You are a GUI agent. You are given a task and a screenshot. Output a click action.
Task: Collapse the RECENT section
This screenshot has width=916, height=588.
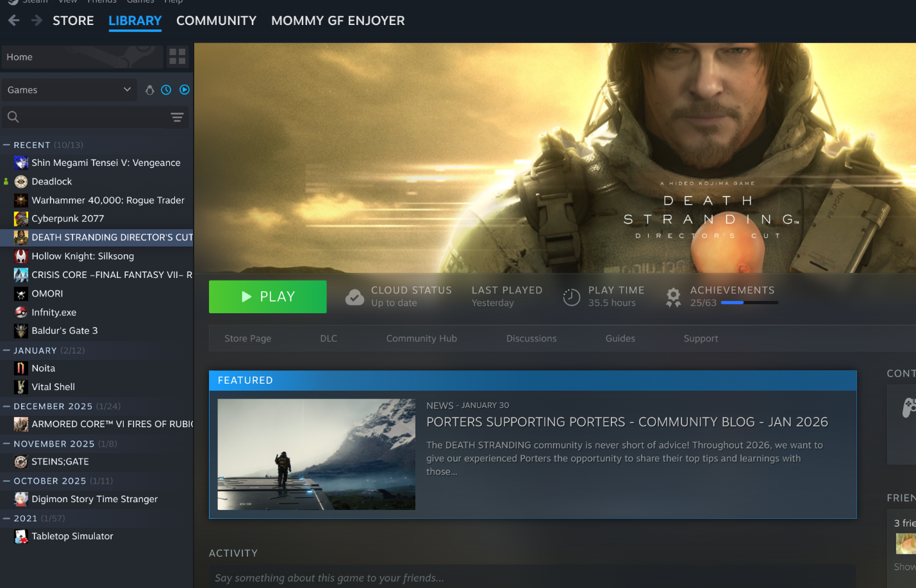point(6,145)
